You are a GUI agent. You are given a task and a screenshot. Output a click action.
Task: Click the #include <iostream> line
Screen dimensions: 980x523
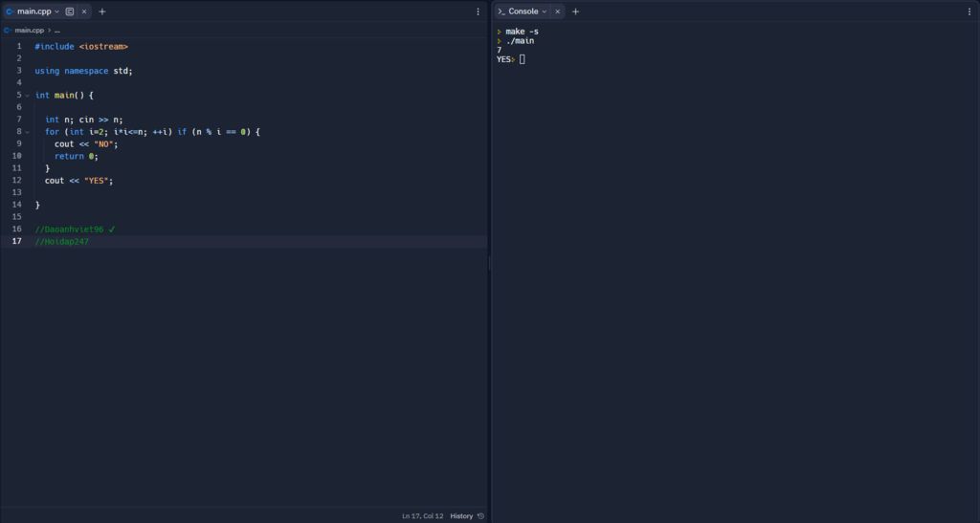click(x=81, y=46)
